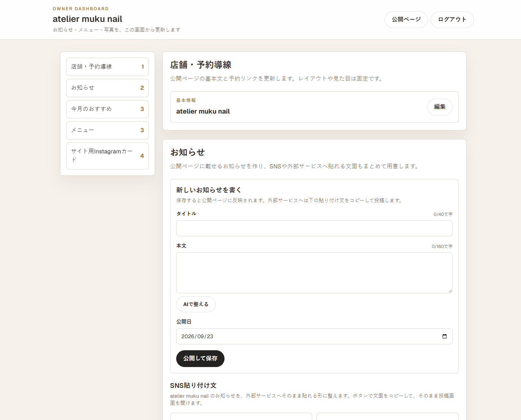521x420 pixels.
Task: Click the 公開日 date field 2026/09/23
Action: point(314,336)
